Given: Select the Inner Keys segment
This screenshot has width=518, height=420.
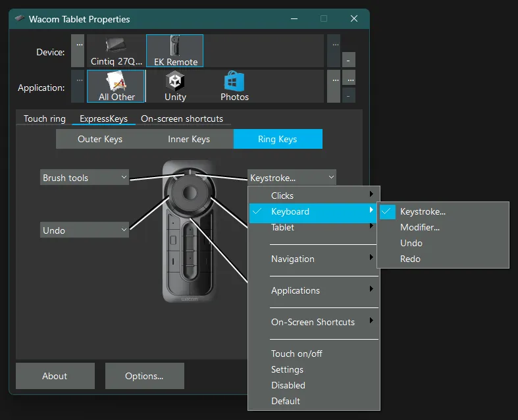Looking at the screenshot, I should coord(189,139).
